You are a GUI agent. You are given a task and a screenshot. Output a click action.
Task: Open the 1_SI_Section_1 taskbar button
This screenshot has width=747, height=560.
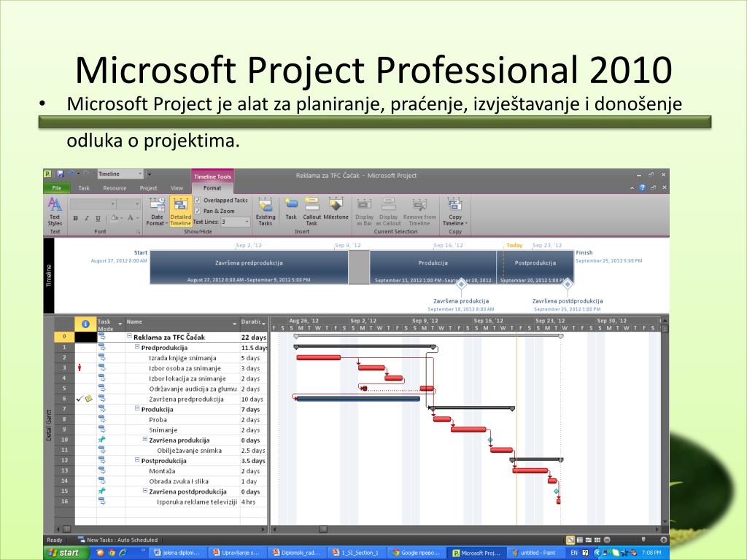click(357, 553)
